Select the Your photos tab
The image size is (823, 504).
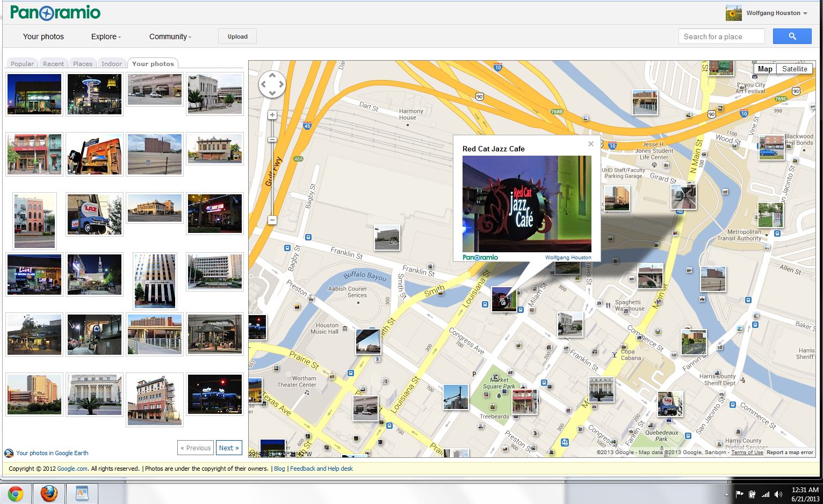153,63
